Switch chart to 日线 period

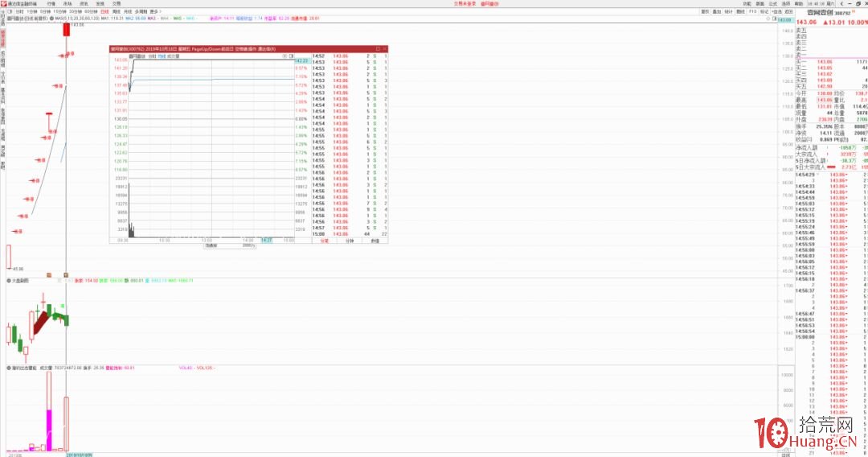pos(104,11)
